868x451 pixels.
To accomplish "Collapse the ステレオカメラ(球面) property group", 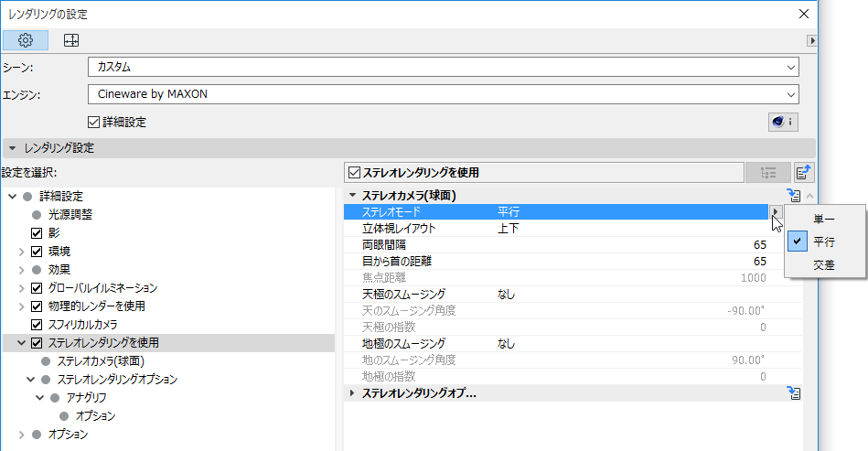I will (x=352, y=196).
